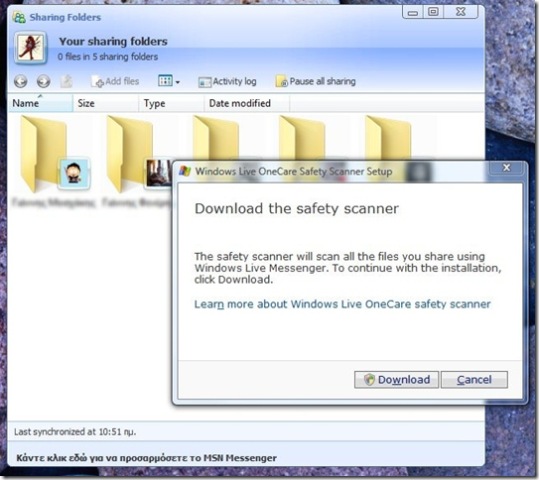Click the Windows flag icon in the setup dialog title
The width and height of the screenshot is (539, 480).
185,171
